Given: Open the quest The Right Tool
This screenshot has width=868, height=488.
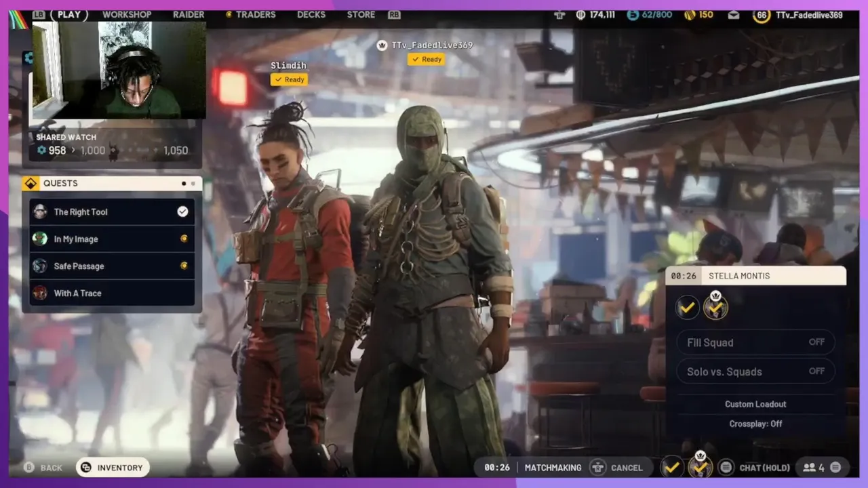Looking at the screenshot, I should click(x=112, y=211).
